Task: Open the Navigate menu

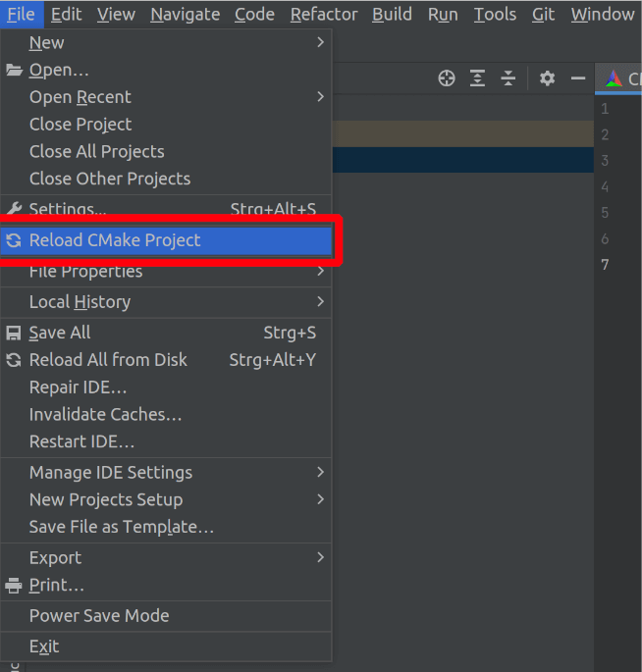Action: point(186,14)
